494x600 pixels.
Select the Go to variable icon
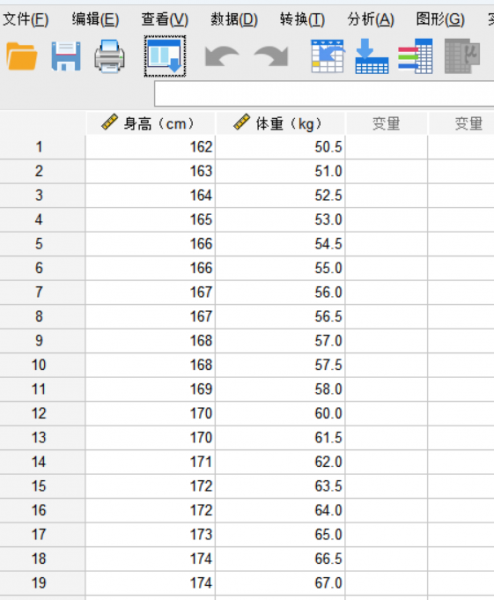coord(372,56)
